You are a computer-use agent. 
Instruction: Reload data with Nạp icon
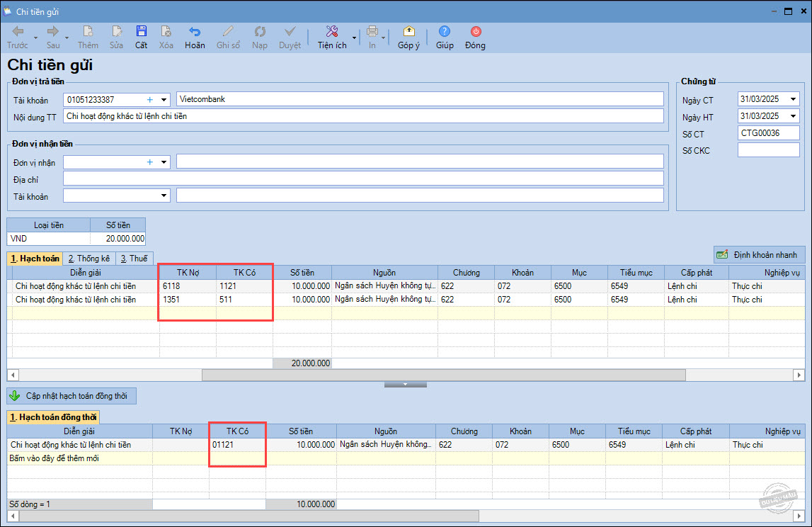pyautogui.click(x=259, y=38)
